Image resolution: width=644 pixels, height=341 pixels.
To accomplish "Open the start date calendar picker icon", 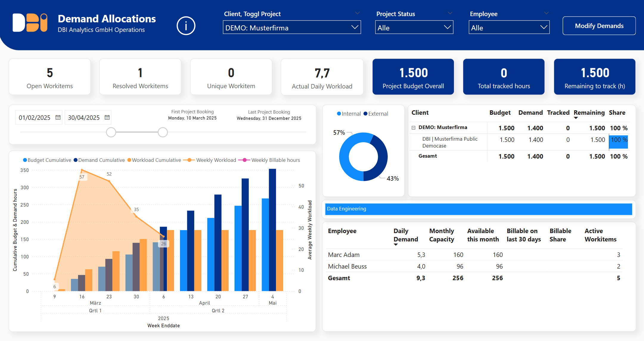I will click(58, 117).
